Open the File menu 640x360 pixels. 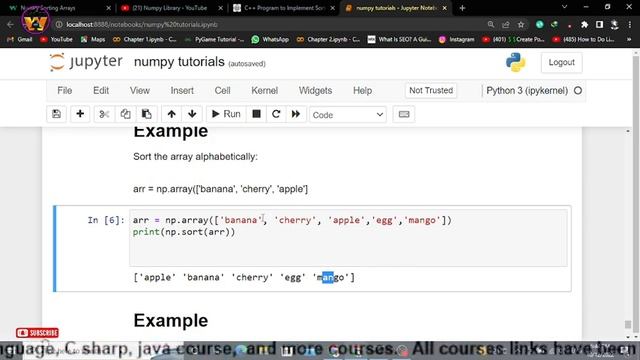point(64,91)
